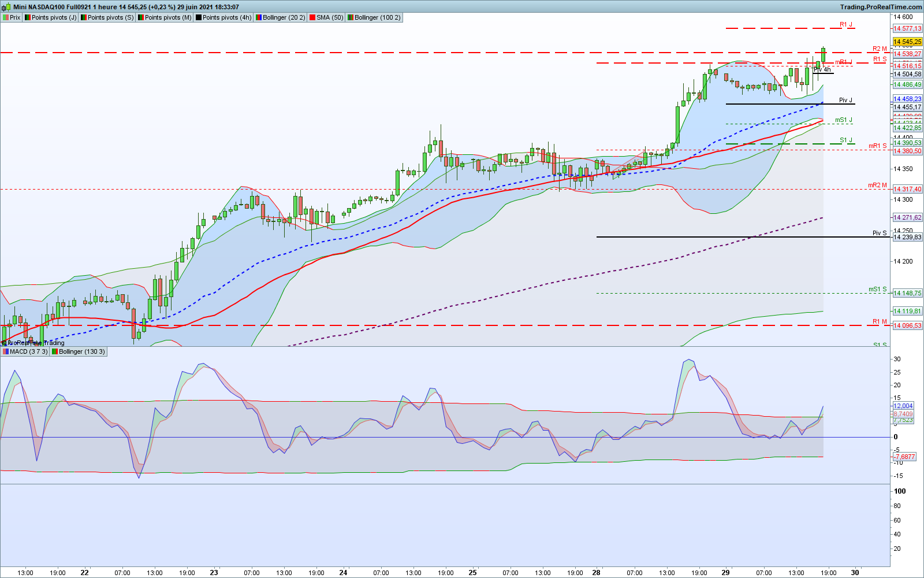
Task: Click the red price tag 14 516,15
Action: (908, 66)
